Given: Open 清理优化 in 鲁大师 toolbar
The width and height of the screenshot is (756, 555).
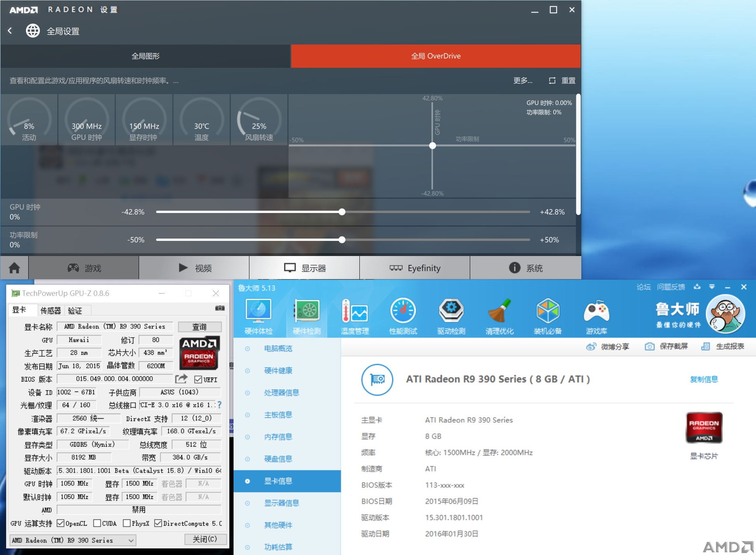Looking at the screenshot, I should [500, 317].
